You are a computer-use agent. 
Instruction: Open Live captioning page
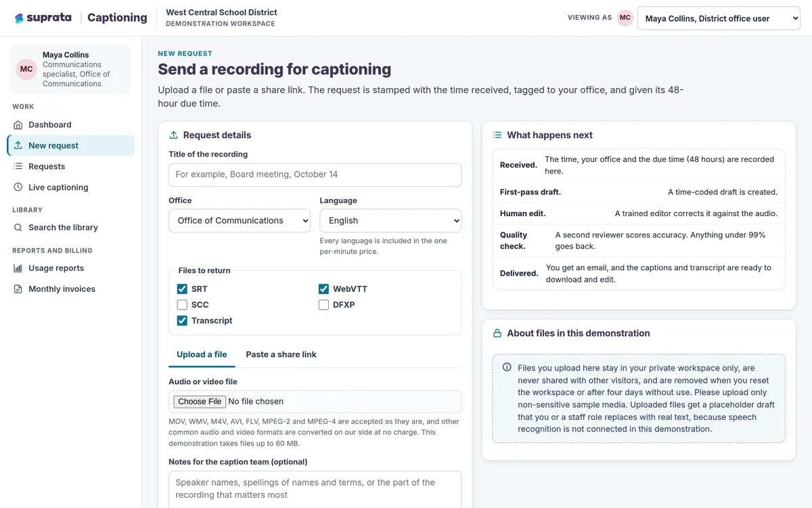pyautogui.click(x=71, y=188)
